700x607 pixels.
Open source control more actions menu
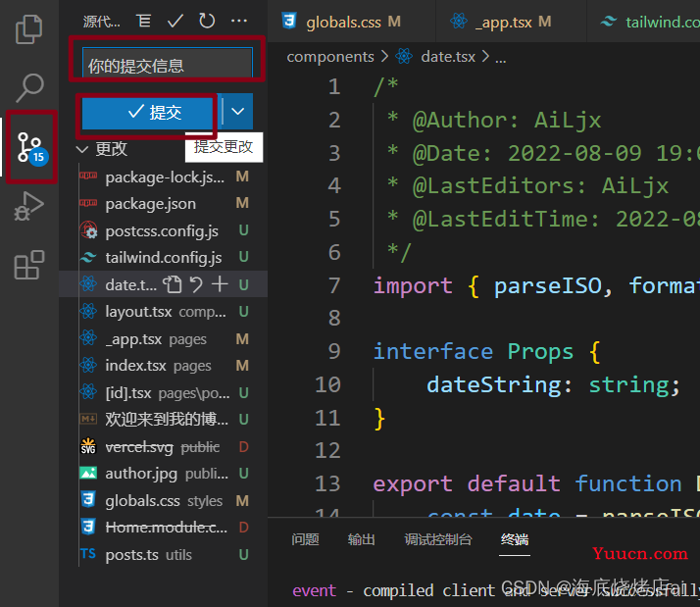tap(239, 21)
